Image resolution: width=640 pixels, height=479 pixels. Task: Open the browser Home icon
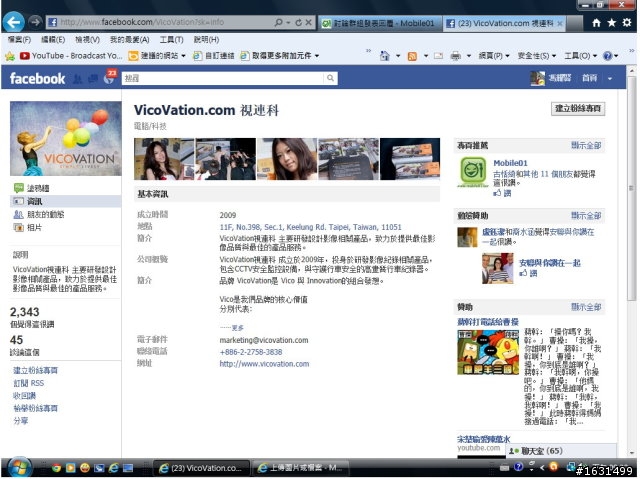point(597,23)
